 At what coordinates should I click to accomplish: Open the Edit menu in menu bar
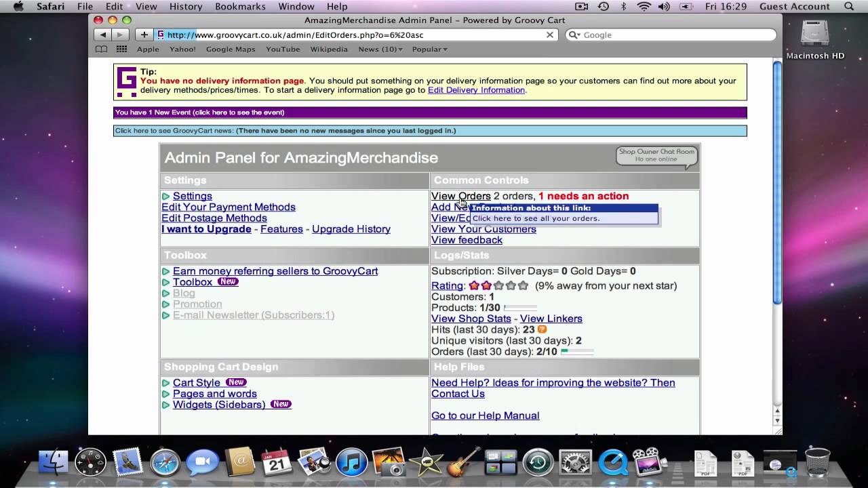pos(114,6)
